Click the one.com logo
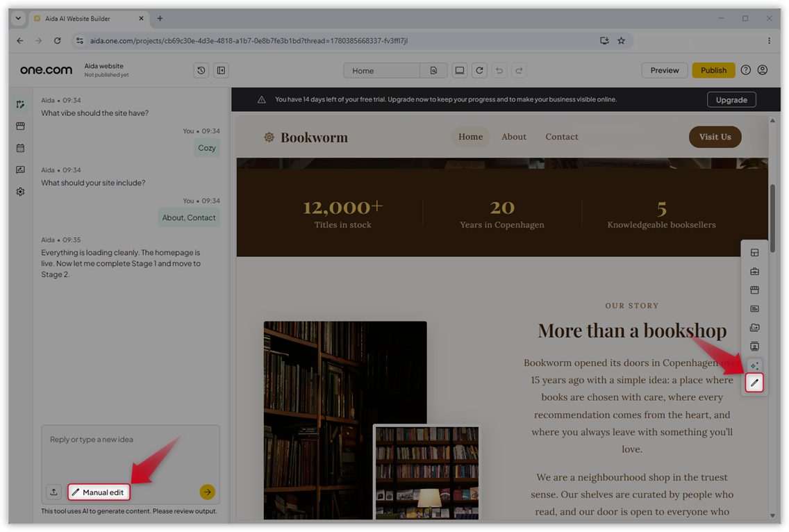Viewport: 789px width, 532px height. [47, 70]
